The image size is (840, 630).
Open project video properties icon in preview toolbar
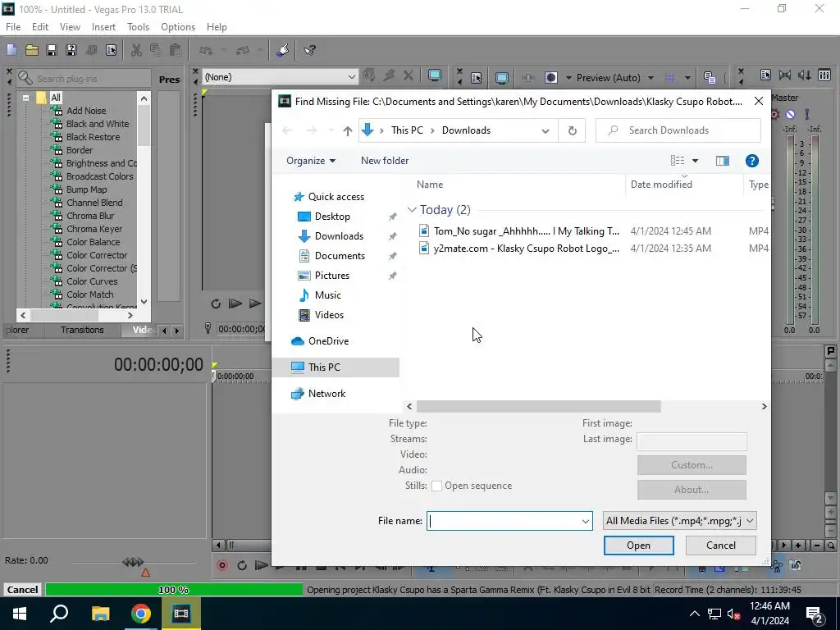click(x=477, y=78)
